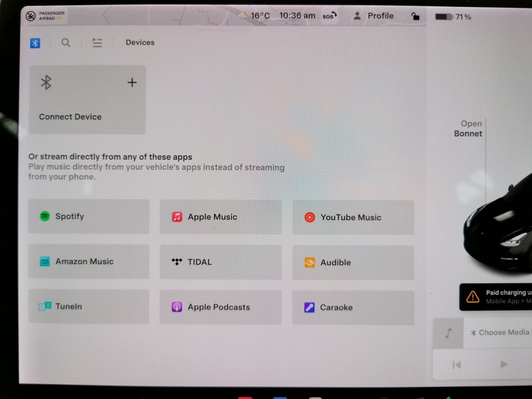Tap the passenger airbag status icon

click(31, 16)
